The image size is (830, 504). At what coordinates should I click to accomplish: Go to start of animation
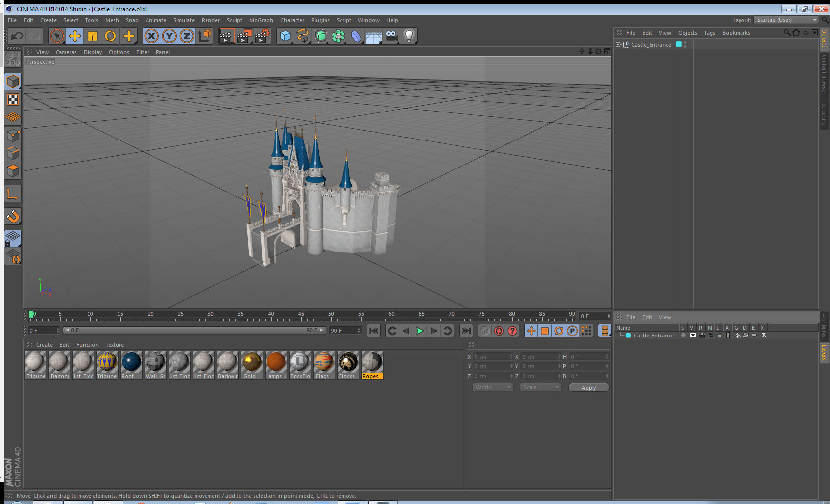pyautogui.click(x=374, y=331)
